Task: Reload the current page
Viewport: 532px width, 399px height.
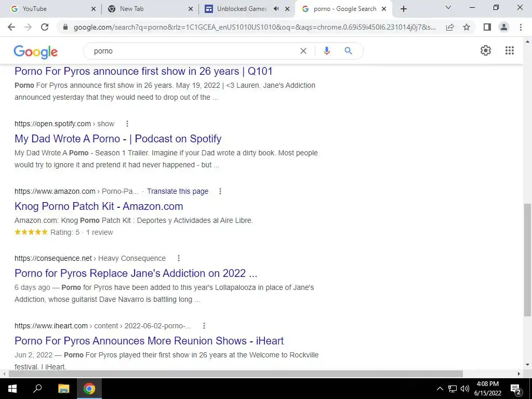Action: click(x=45, y=27)
